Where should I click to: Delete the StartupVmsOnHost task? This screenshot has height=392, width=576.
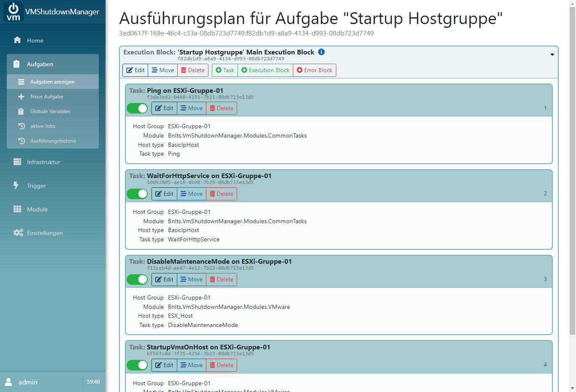222,365
